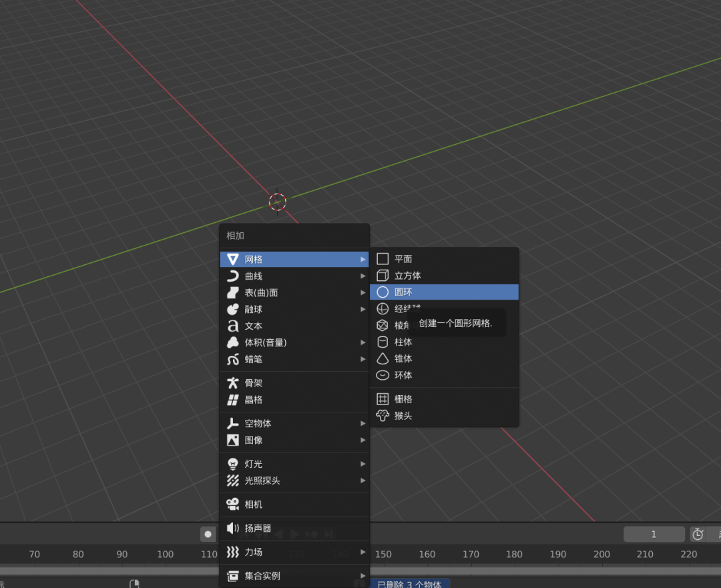Add a 环体 torus mesh
The image size is (721, 588).
pos(444,375)
